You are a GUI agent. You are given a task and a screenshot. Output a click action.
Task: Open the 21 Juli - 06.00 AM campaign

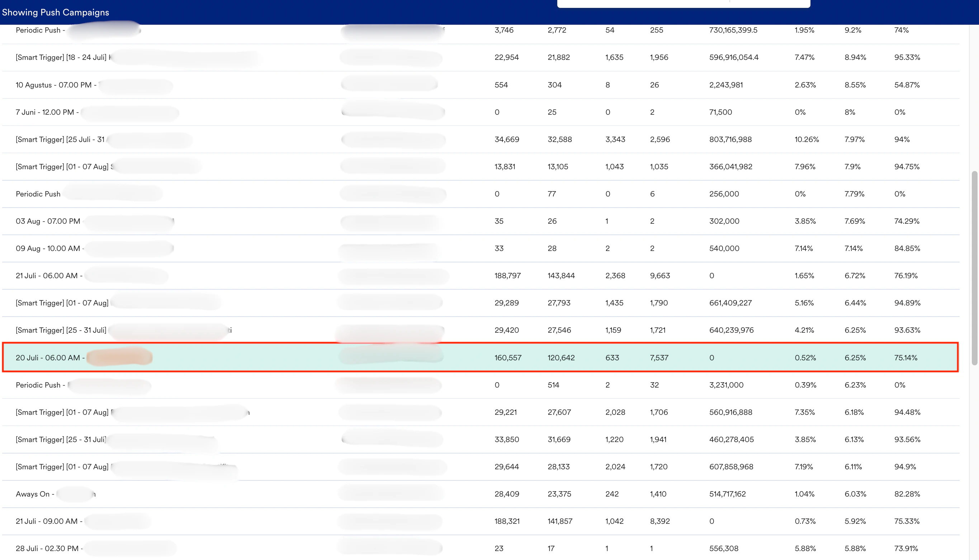[48, 275]
